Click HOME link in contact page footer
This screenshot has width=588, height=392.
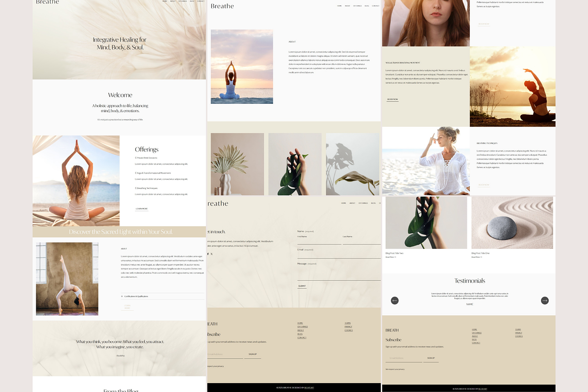point(300,323)
